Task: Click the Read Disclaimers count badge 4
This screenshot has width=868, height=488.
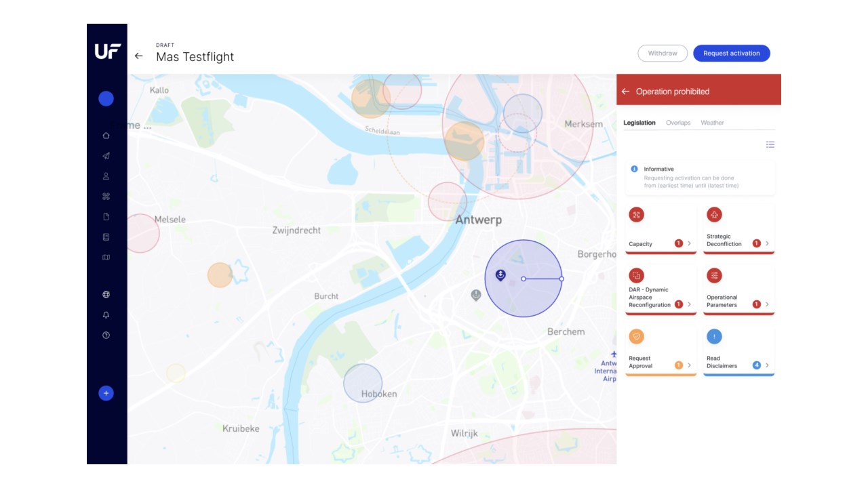Action: pos(756,365)
